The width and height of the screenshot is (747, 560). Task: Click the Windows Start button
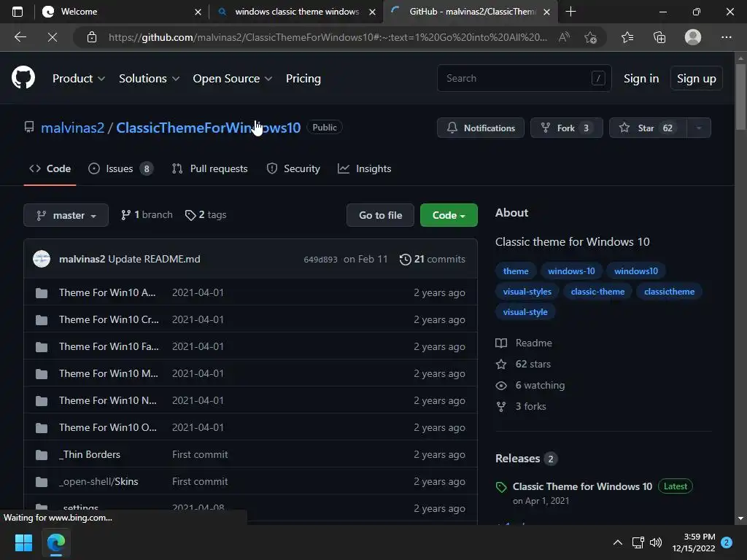click(x=23, y=542)
